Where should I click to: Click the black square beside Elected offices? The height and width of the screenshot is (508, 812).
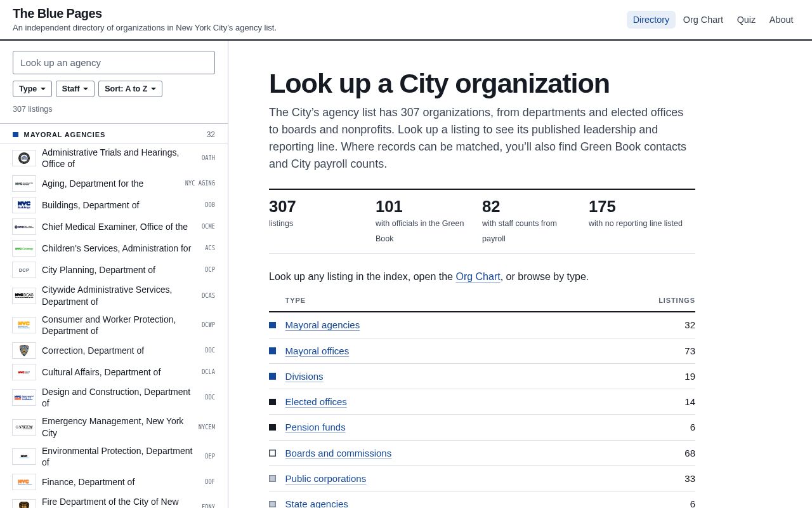272,402
